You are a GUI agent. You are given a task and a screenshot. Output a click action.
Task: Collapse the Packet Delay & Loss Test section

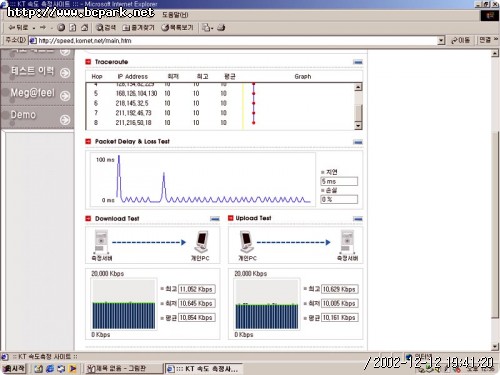pyautogui.click(x=358, y=142)
